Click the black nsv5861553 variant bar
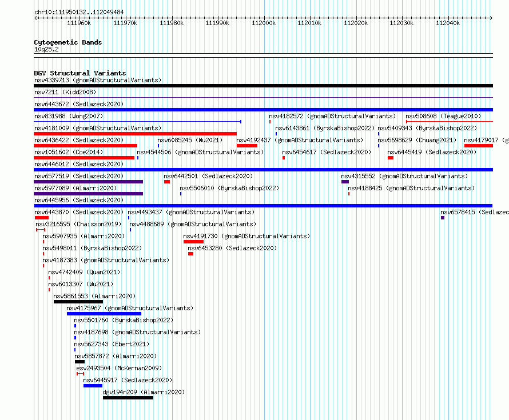 click(78, 302)
